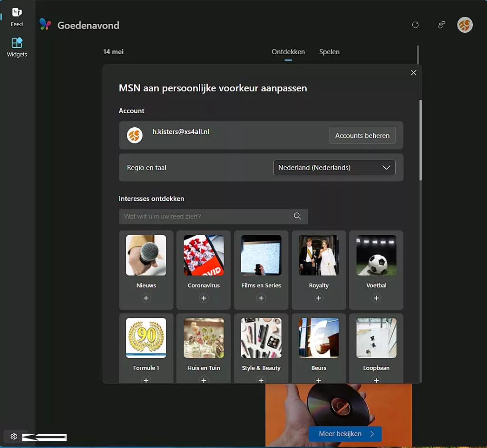Screen dimensions: 487x448
Task: Add the Voetbal interest with plus
Action: (376, 298)
